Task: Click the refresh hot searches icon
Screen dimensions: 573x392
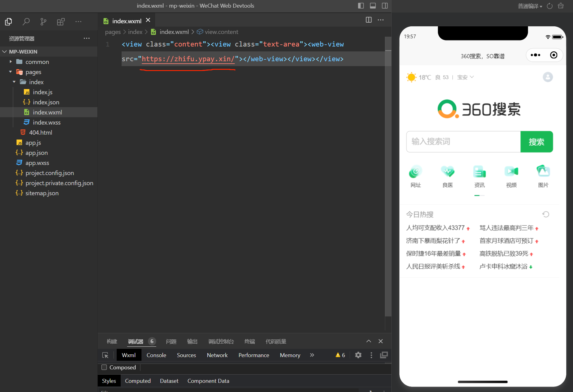Action: click(x=545, y=214)
